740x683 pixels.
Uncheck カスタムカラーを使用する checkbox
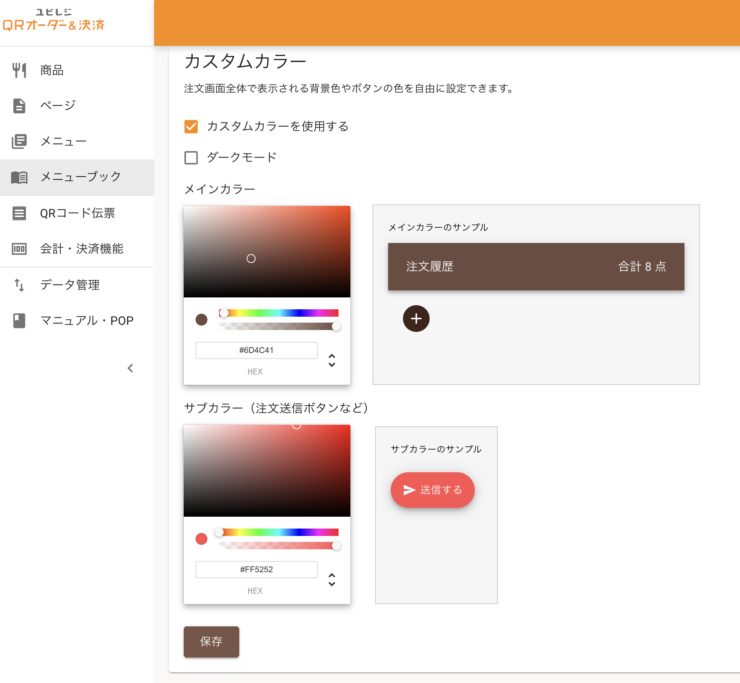(191, 126)
